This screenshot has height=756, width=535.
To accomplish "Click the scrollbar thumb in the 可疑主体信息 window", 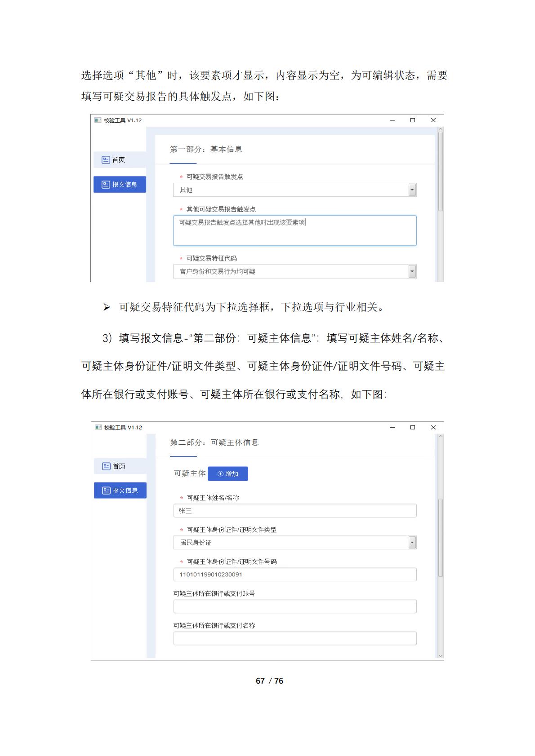I will click(x=440, y=537).
